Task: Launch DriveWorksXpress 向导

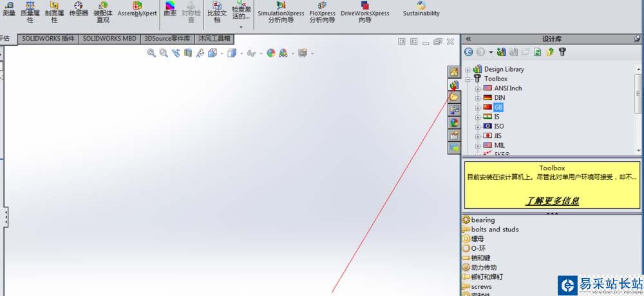Action: 365,12
